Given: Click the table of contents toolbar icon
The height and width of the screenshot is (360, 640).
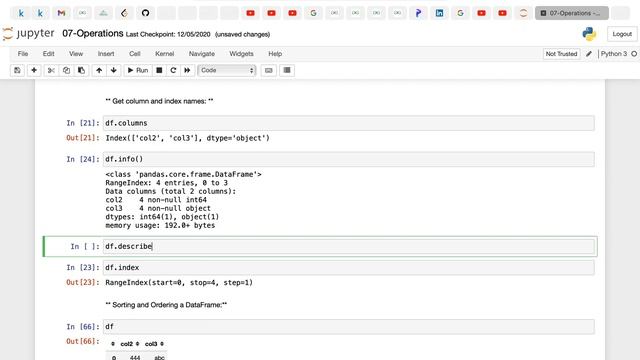Looking at the screenshot, I should (287, 70).
